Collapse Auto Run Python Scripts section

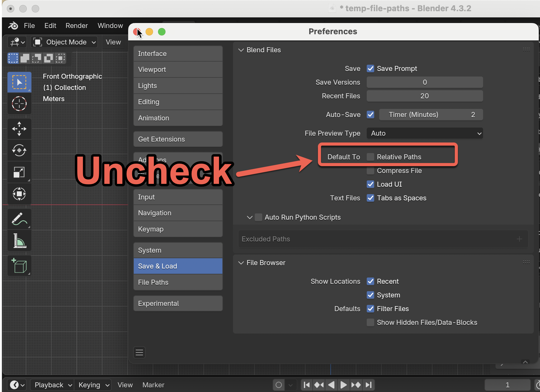(249, 217)
